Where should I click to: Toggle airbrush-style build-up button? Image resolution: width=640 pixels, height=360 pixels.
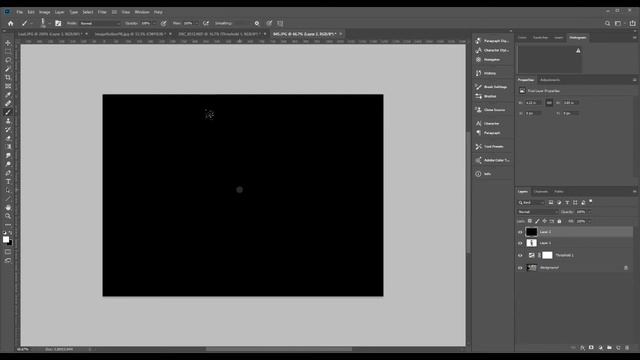click(x=206, y=23)
